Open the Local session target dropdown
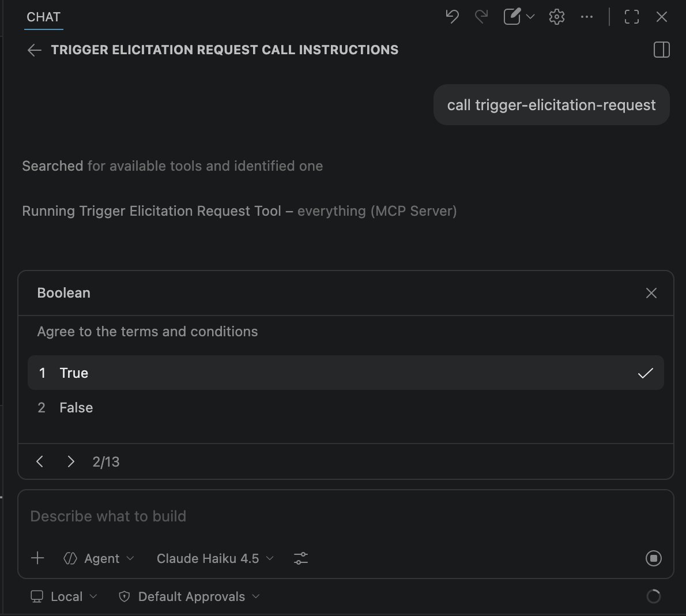The width and height of the screenshot is (686, 616). tap(64, 597)
